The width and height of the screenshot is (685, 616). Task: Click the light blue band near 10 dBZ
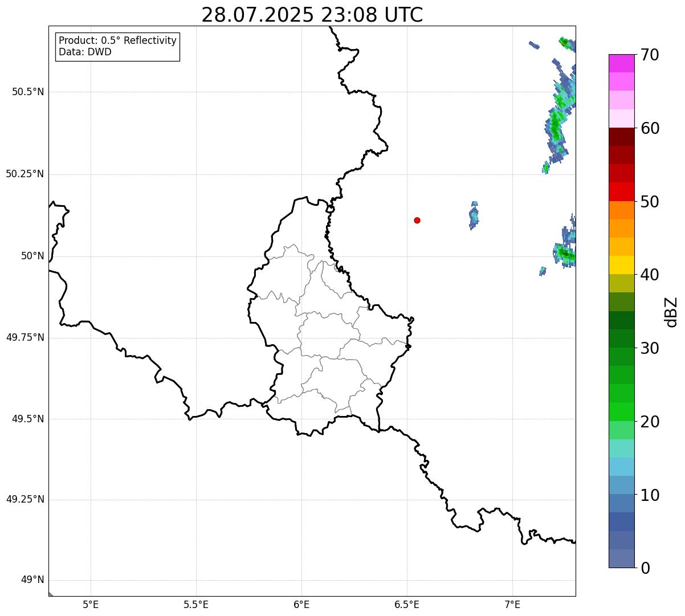click(x=622, y=485)
